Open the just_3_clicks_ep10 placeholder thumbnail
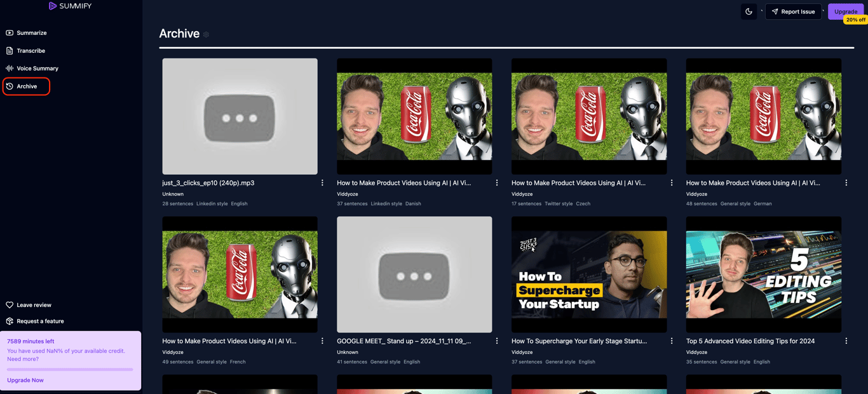 click(240, 116)
